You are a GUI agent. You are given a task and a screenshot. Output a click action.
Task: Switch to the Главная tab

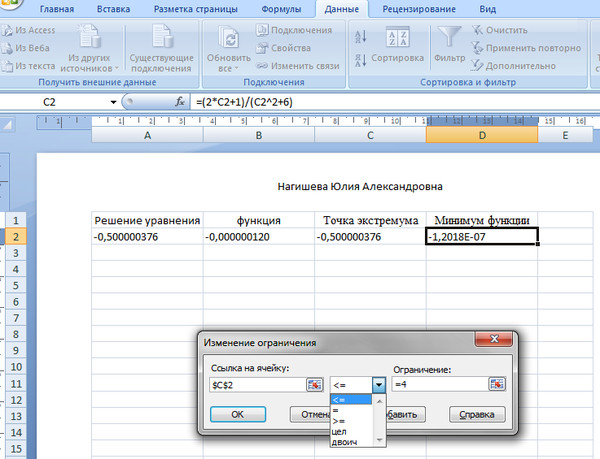(57, 9)
